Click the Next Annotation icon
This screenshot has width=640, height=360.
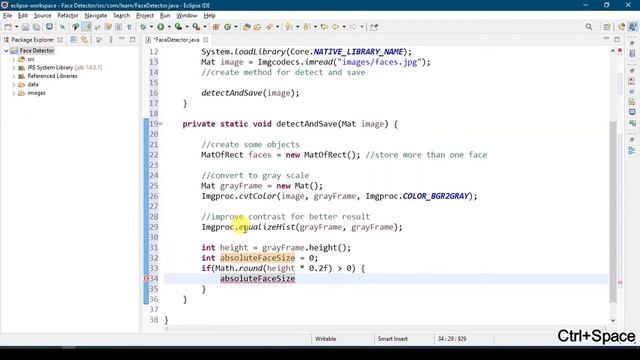(289, 27)
